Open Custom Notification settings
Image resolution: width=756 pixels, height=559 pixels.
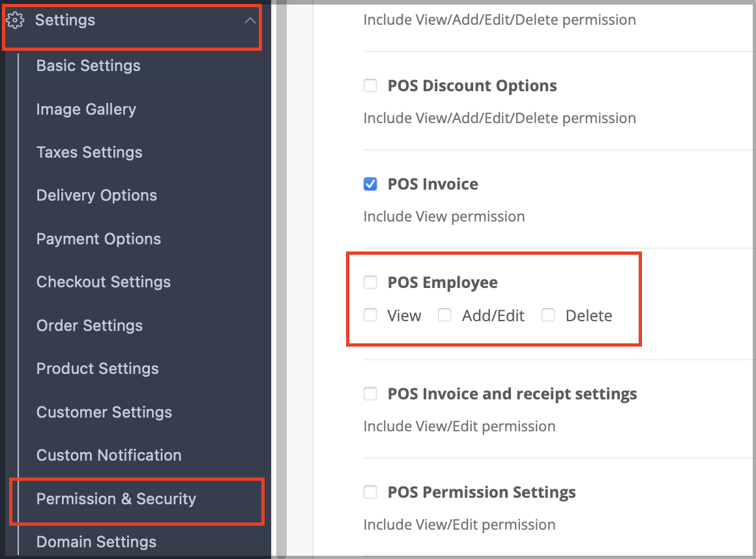pos(109,455)
